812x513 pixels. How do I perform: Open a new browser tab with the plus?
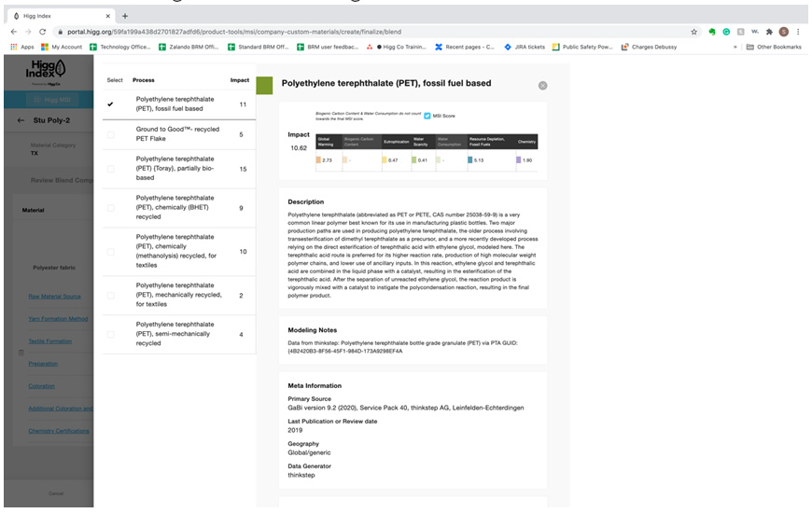point(125,16)
